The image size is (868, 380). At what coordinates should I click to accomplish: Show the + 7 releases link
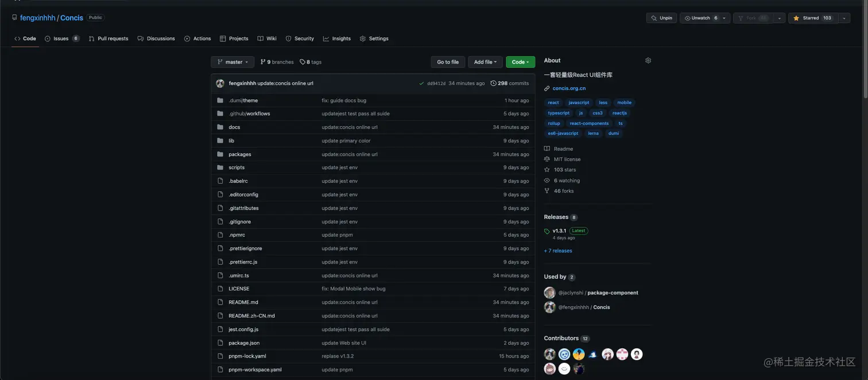click(558, 251)
